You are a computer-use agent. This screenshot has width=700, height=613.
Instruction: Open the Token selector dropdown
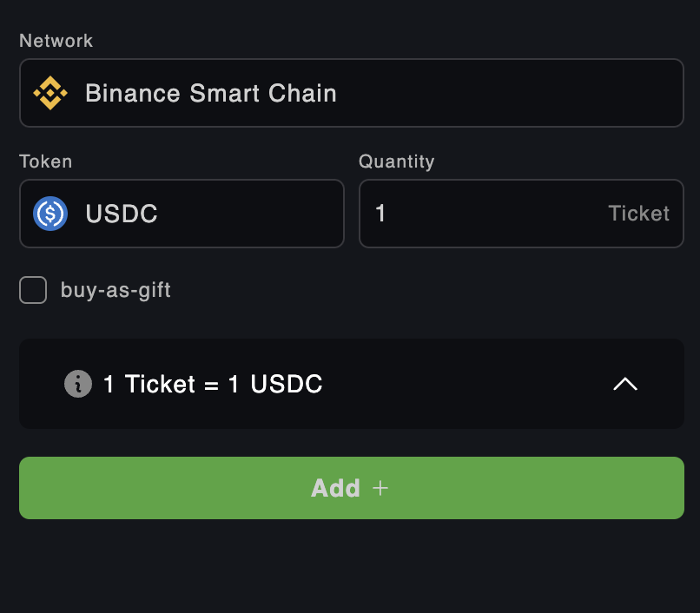click(x=182, y=214)
